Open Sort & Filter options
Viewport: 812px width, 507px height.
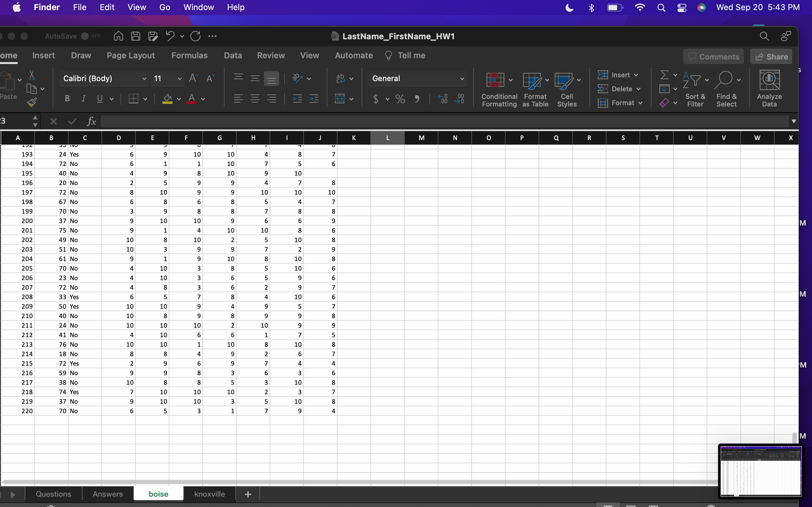(695, 89)
